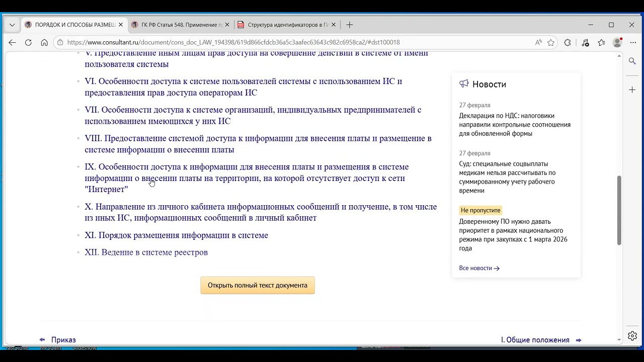Open section V about access rights
This screenshot has width=644, height=362.
point(256,58)
